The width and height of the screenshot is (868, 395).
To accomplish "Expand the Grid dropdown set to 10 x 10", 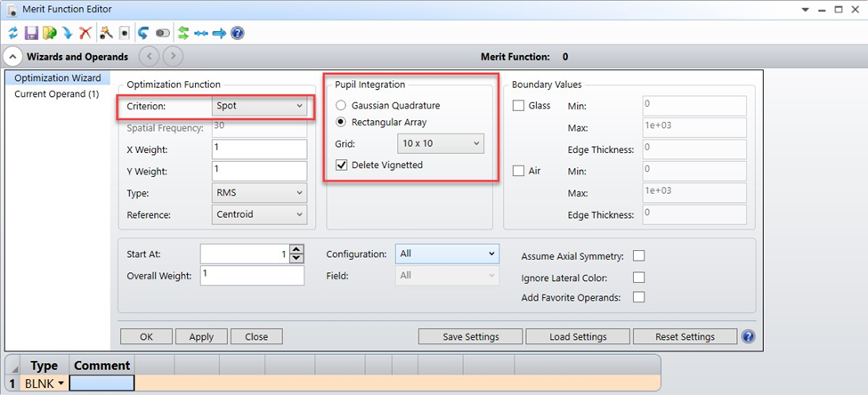I will 440,142.
